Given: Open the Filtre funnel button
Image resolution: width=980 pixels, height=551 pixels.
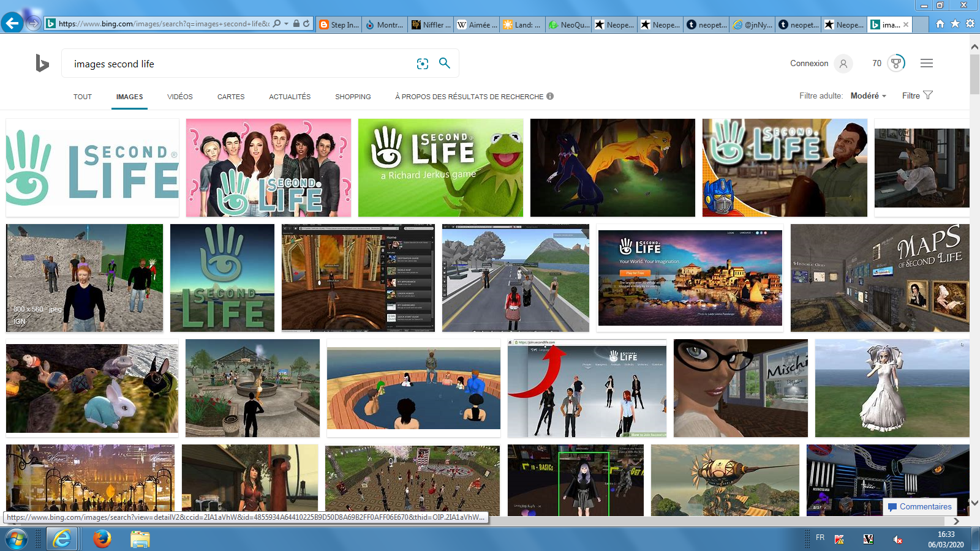Looking at the screenshot, I should 917,96.
